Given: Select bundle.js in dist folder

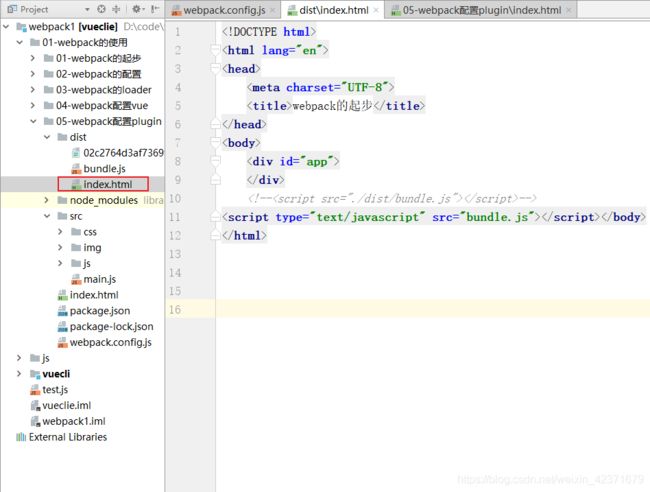Looking at the screenshot, I should click(104, 169).
